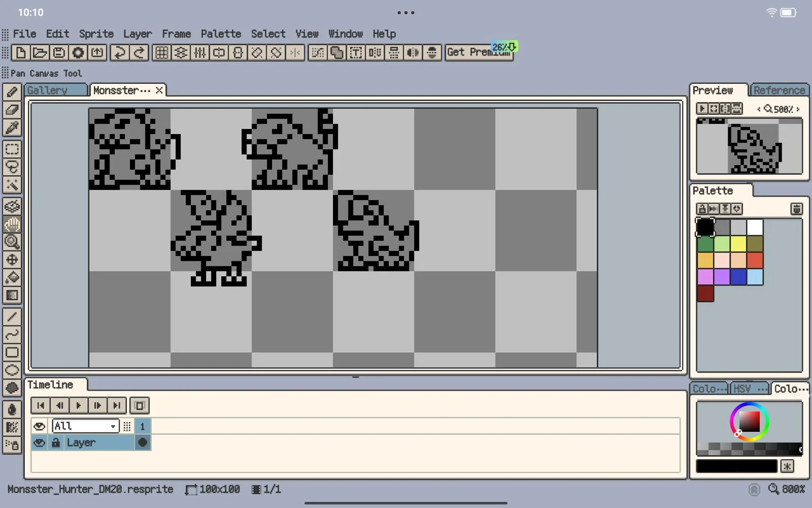Activate the Magic Wand selection tool
812x508 pixels.
(12, 184)
